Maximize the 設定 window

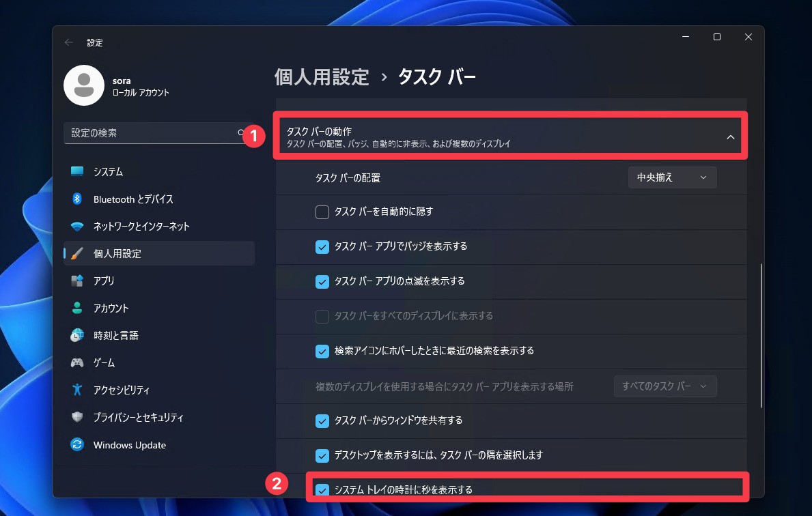pos(716,37)
